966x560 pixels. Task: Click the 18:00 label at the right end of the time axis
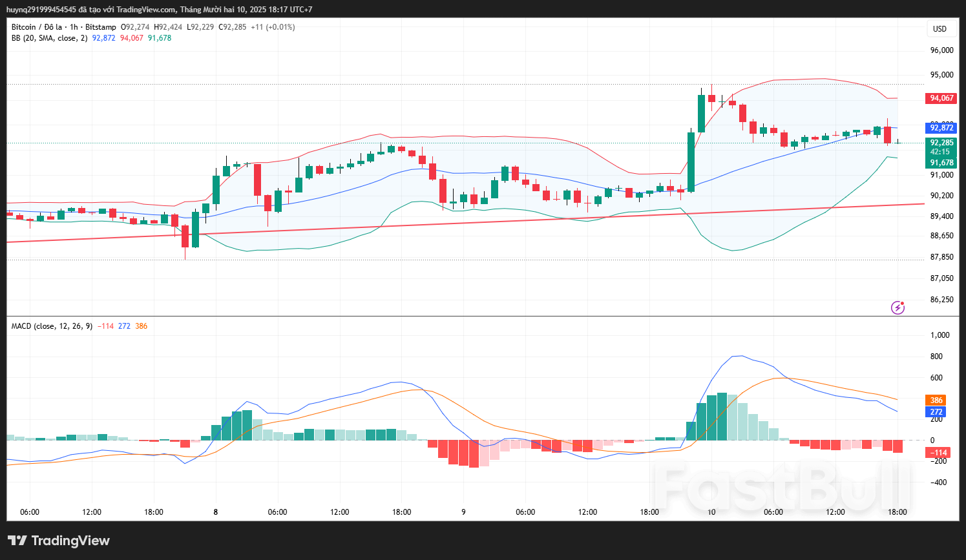click(897, 512)
